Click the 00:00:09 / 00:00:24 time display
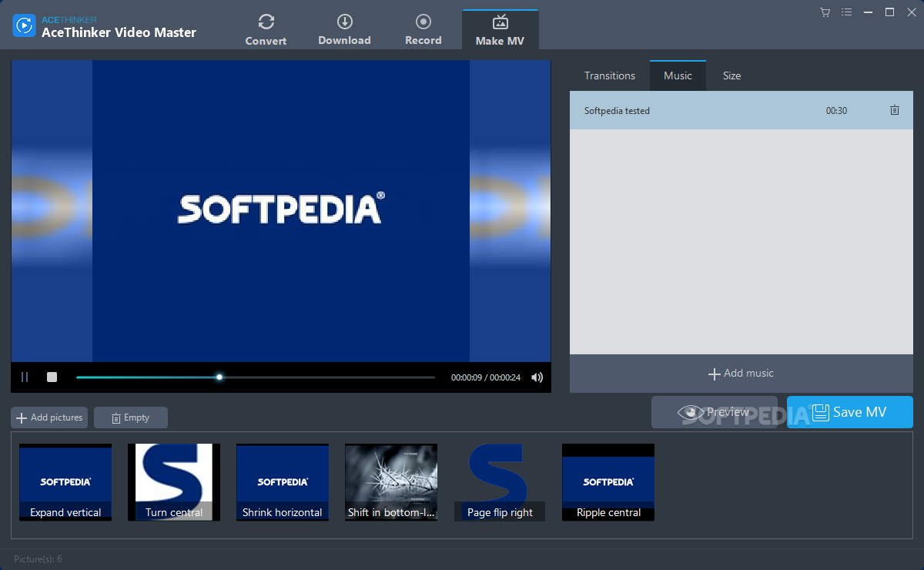The height and width of the screenshot is (570, 924). tap(485, 377)
